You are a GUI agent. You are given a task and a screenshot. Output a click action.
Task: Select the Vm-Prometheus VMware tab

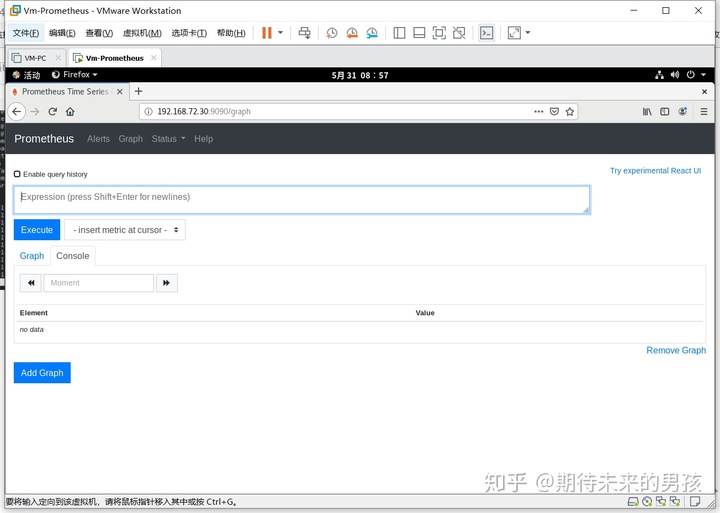point(115,58)
